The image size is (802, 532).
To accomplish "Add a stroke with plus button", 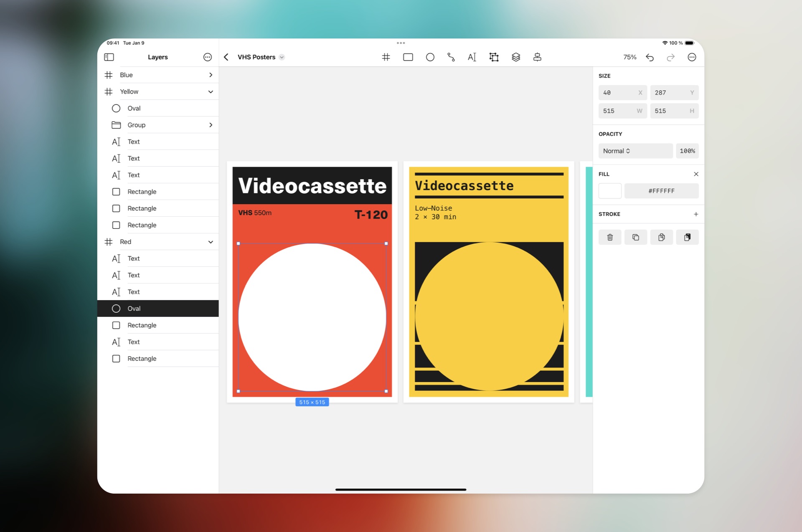I will 696,214.
